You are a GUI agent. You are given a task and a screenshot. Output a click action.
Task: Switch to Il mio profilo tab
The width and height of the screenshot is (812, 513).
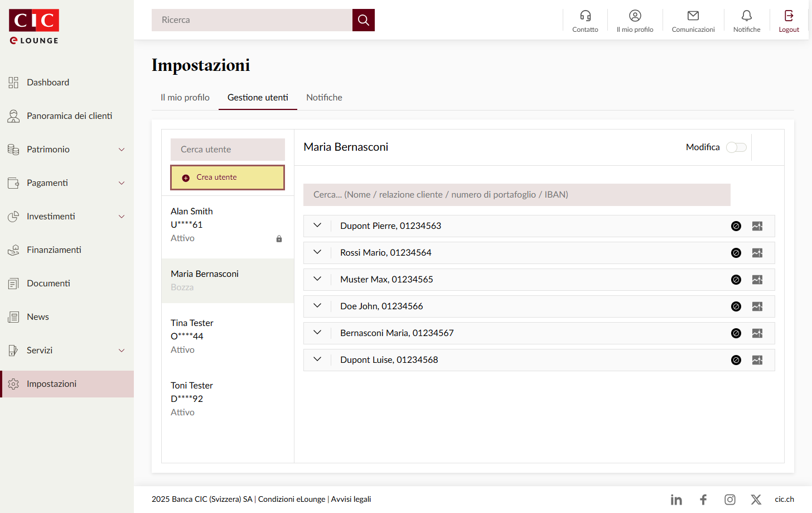click(x=185, y=98)
